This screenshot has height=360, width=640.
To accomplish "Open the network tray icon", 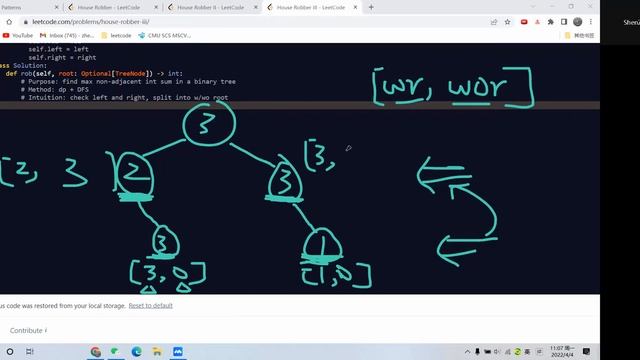I will coord(507,351).
